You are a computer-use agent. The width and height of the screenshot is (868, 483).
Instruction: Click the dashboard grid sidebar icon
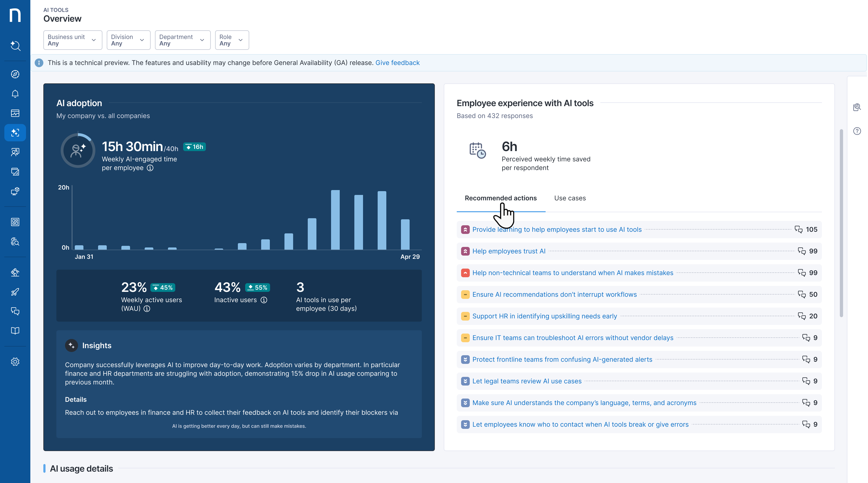click(15, 222)
